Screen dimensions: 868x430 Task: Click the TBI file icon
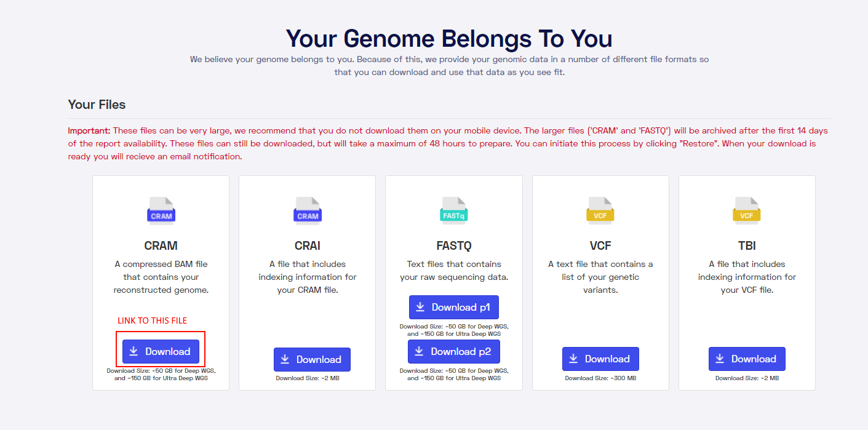pyautogui.click(x=747, y=210)
